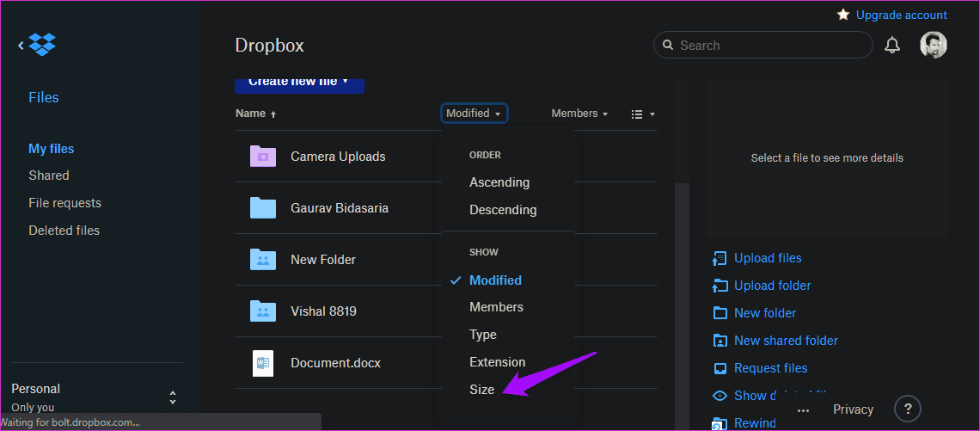Click the Request files icon
Viewport: 980px width, 431px height.
(720, 368)
